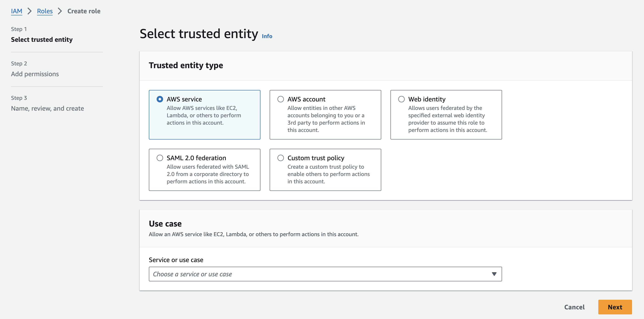Go to Step 2 Add permissions
The height and width of the screenshot is (319, 644).
[x=35, y=74]
